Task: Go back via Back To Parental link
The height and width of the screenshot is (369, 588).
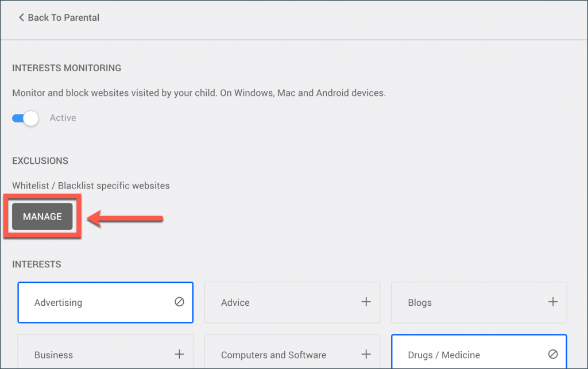Action: pos(59,18)
